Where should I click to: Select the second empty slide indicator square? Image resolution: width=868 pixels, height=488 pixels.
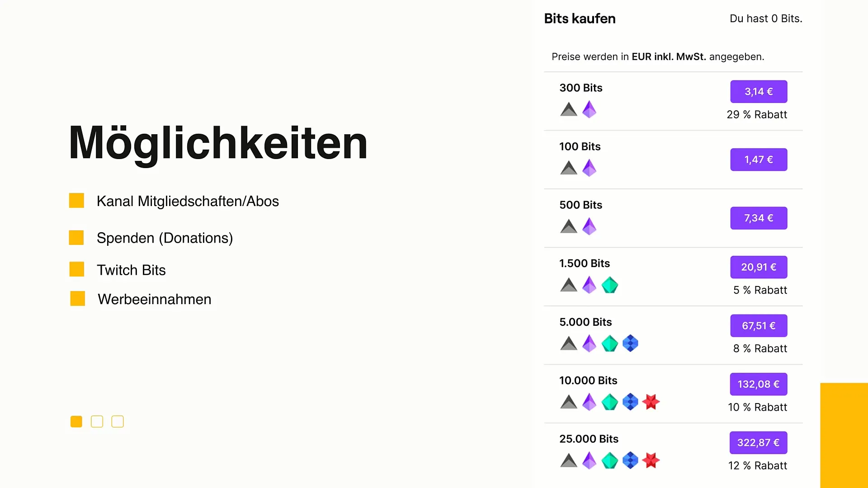(x=97, y=422)
